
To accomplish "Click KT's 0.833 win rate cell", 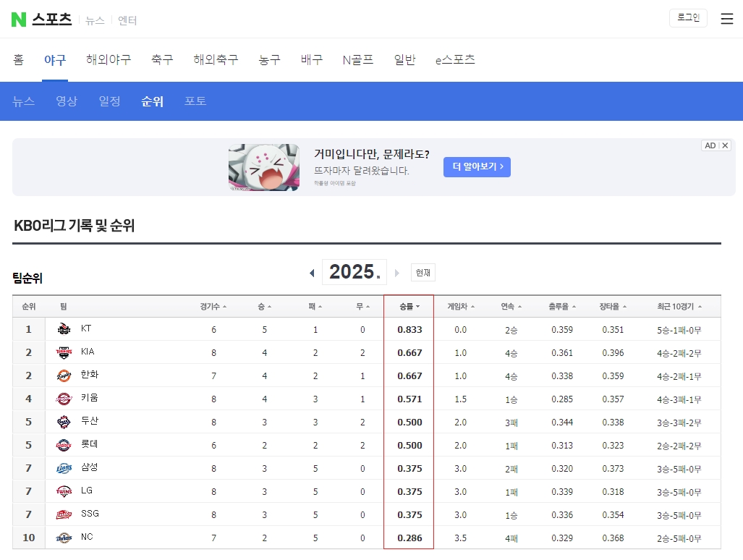I will tap(409, 329).
